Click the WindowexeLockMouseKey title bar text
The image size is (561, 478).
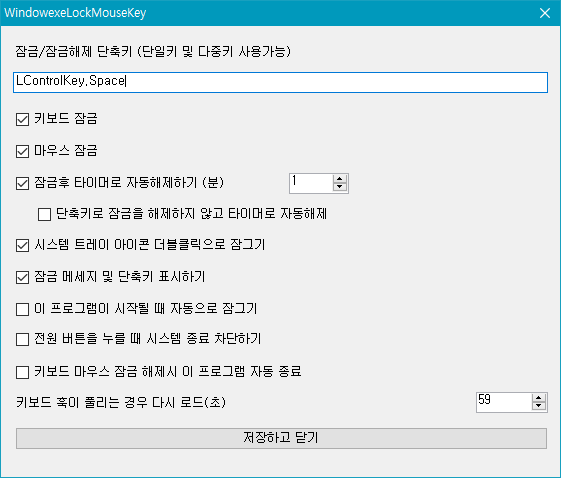coord(75,13)
